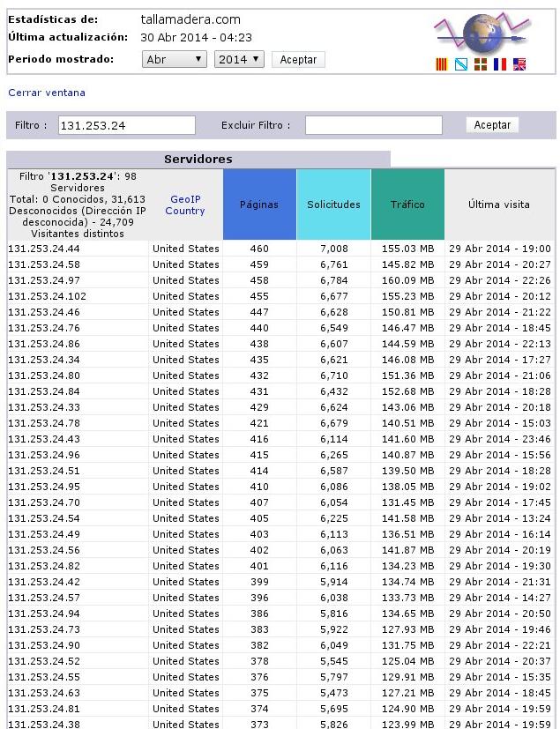Expand the year dropdown showing 2014
The width and height of the screenshot is (560, 729).
point(239,60)
